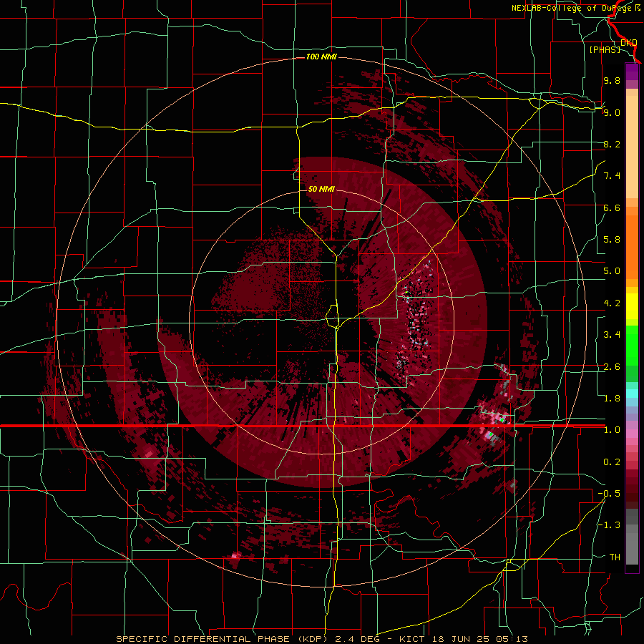Screen dimensions: 644x644
Task: Click the DKD product label
Action: [x=628, y=42]
